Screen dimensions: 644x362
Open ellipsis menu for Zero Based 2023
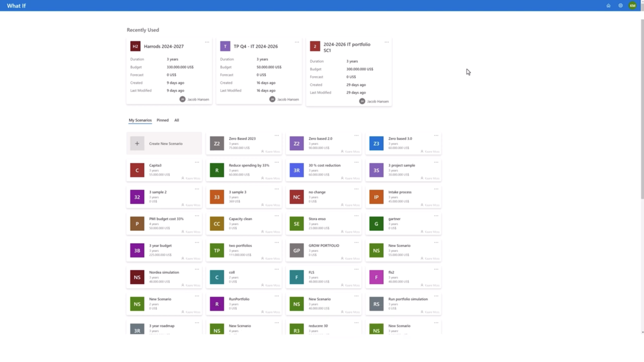click(277, 135)
